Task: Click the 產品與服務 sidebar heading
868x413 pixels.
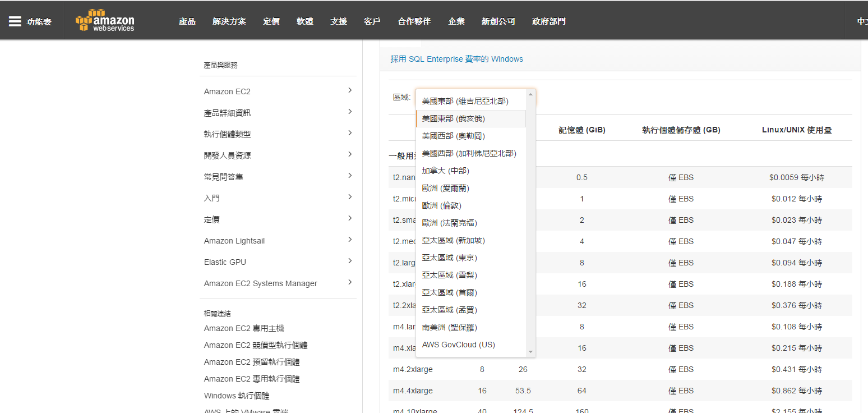Action: [220, 65]
